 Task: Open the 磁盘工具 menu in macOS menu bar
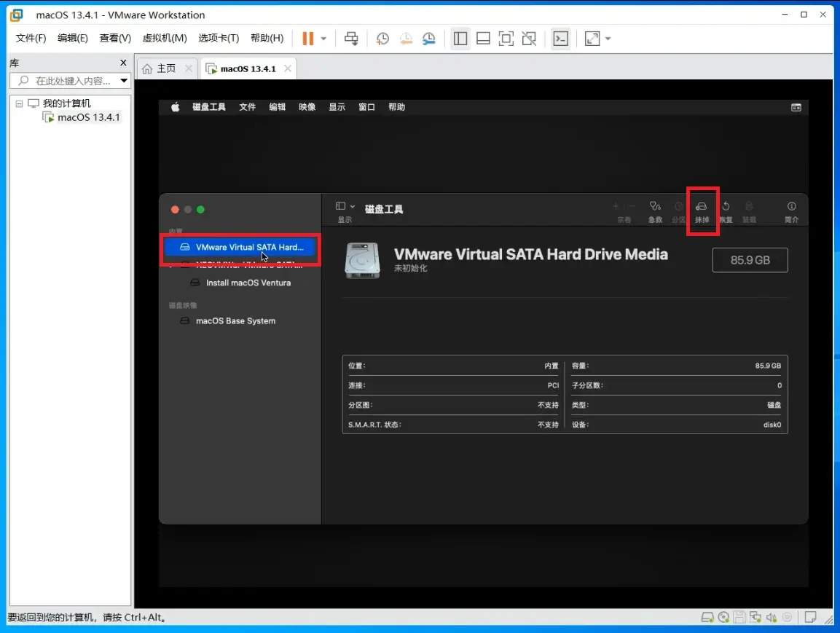pos(209,107)
